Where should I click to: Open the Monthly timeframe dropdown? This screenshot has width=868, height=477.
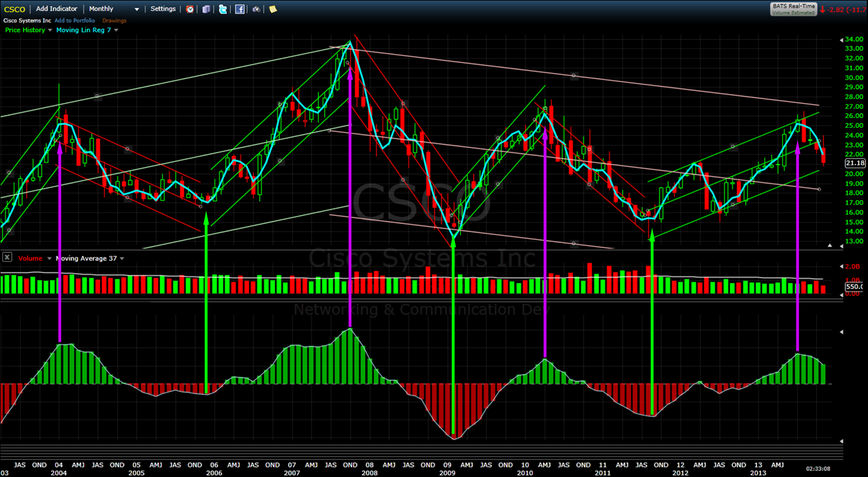point(114,9)
